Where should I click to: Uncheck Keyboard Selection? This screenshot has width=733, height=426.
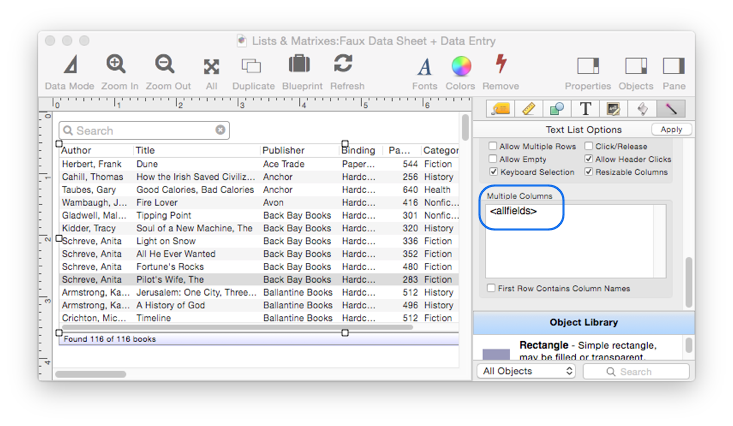click(493, 172)
